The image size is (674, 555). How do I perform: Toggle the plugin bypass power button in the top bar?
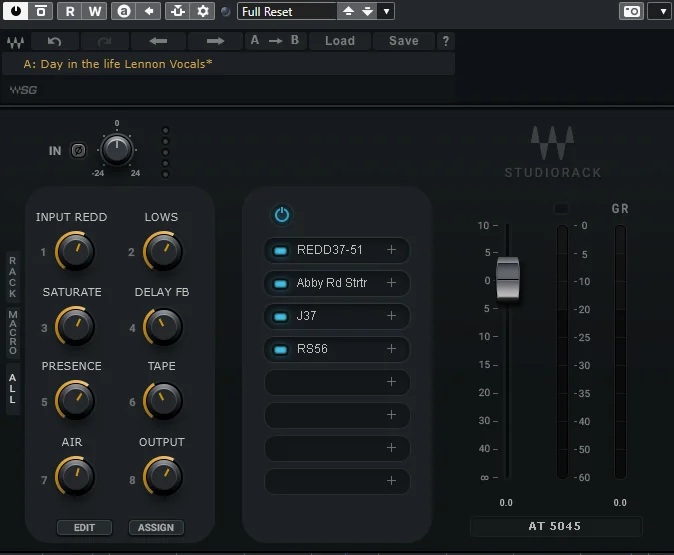pyautogui.click(x=15, y=11)
